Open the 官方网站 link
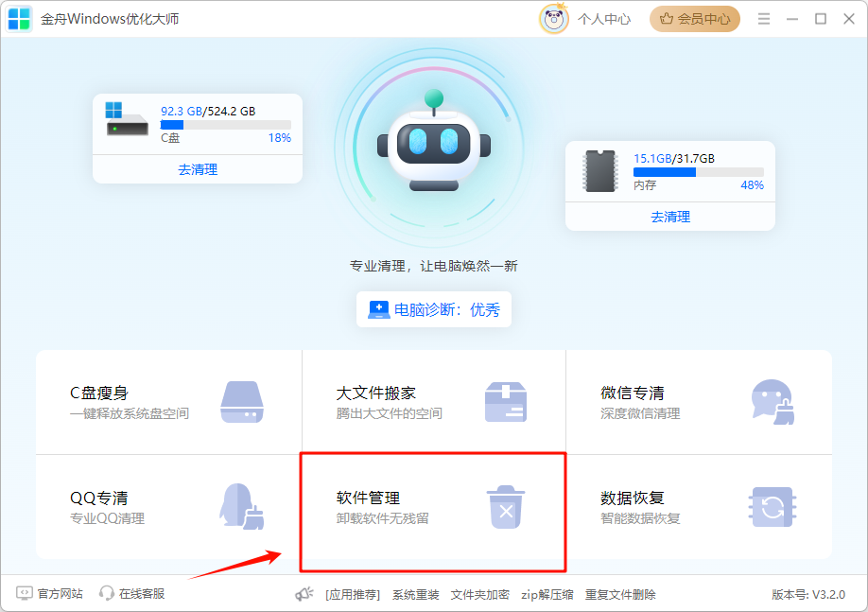 click(60, 594)
